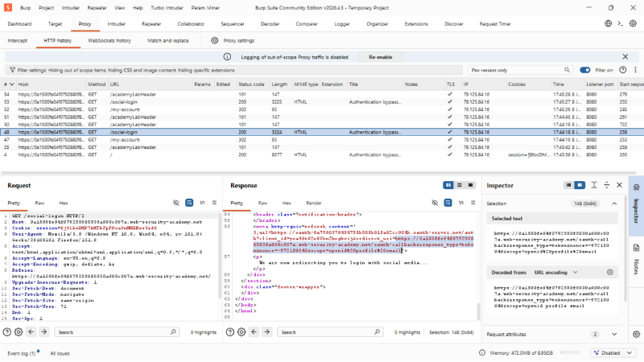Click the # column sort arrow
Image resolution: width=644 pixels, height=362 pixels.
click(x=12, y=84)
